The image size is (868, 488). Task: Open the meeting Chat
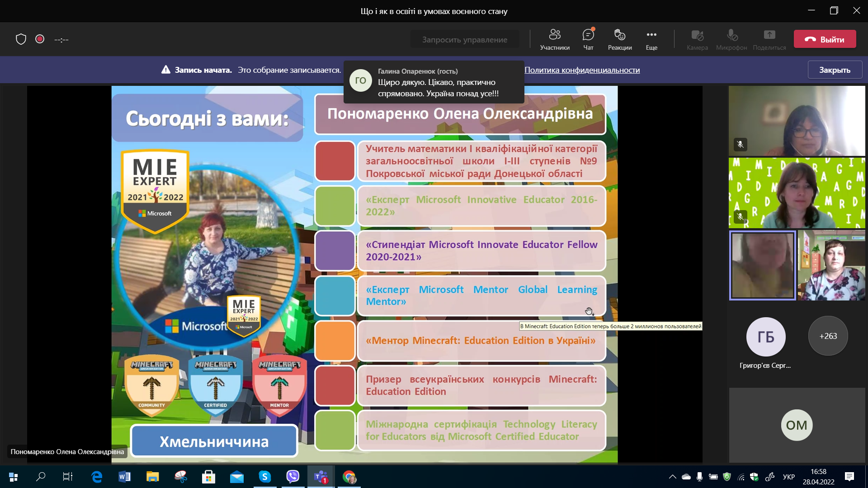588,39
